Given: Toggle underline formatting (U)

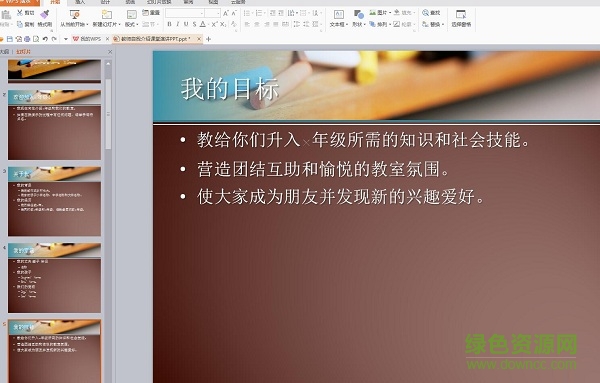Looking at the screenshot, I should click(x=186, y=24).
